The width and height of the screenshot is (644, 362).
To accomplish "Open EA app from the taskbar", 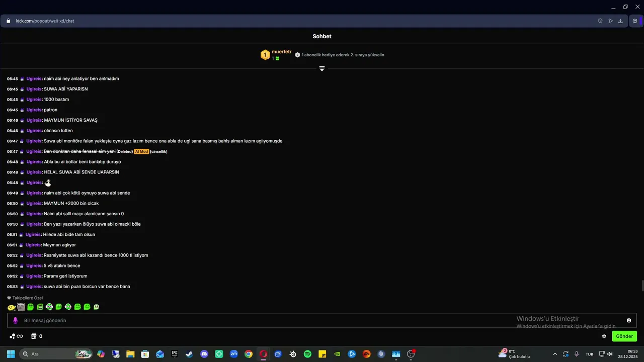I will (366, 354).
